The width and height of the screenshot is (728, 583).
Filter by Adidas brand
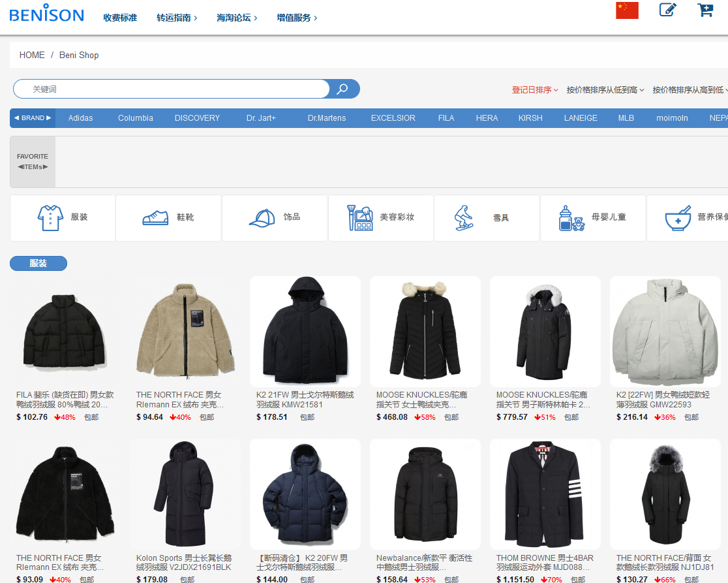point(80,118)
